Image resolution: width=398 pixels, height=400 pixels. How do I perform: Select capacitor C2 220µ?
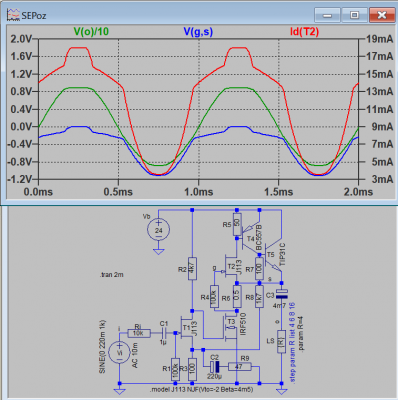215,367
